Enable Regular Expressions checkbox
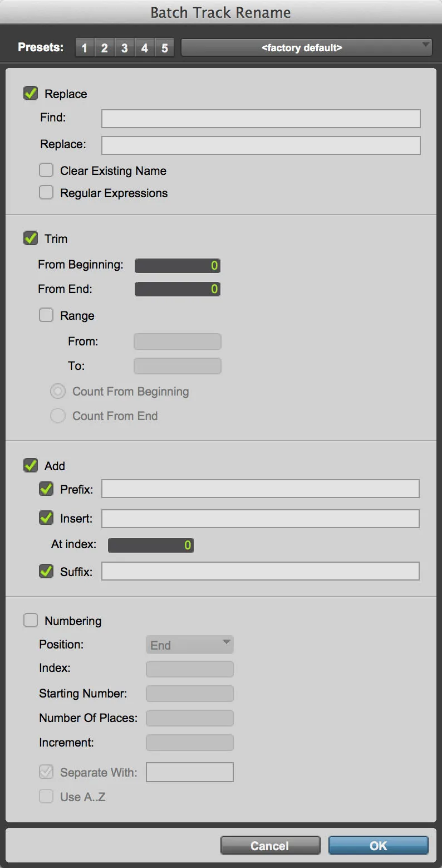 click(x=46, y=193)
